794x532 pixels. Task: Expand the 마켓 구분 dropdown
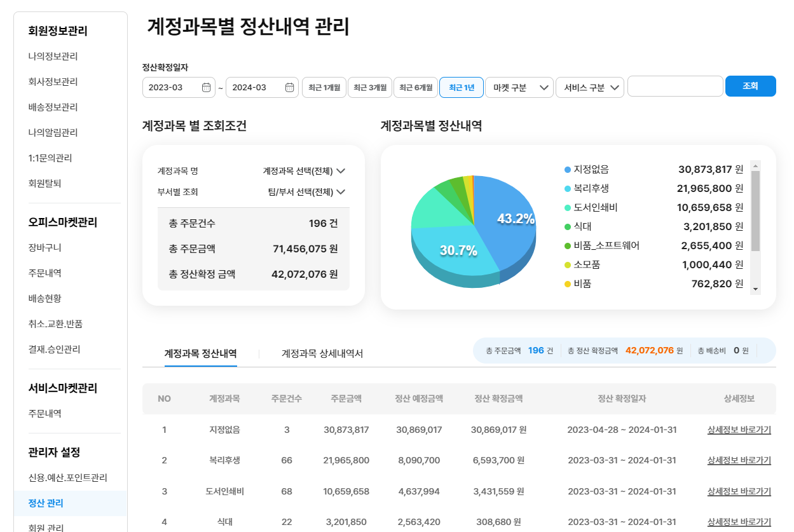pyautogui.click(x=519, y=88)
